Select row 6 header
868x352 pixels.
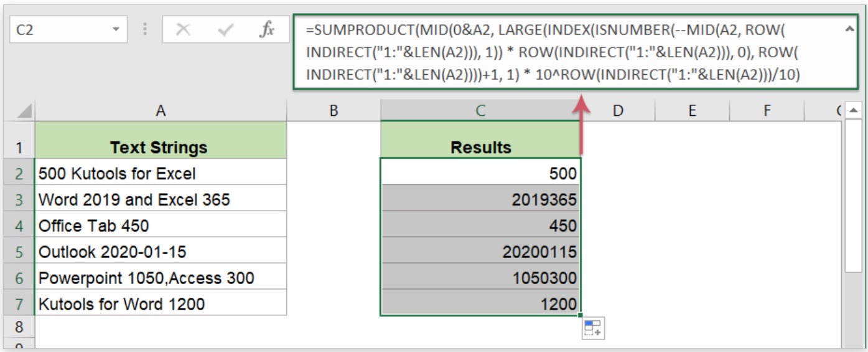19,277
